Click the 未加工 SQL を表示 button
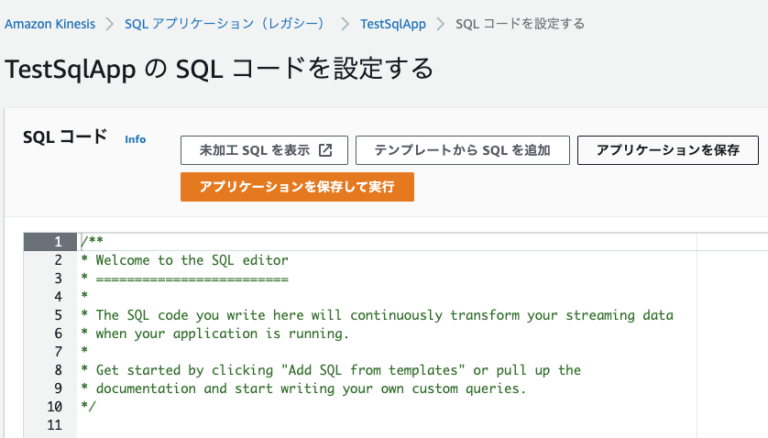This screenshot has width=768, height=438. pos(264,150)
